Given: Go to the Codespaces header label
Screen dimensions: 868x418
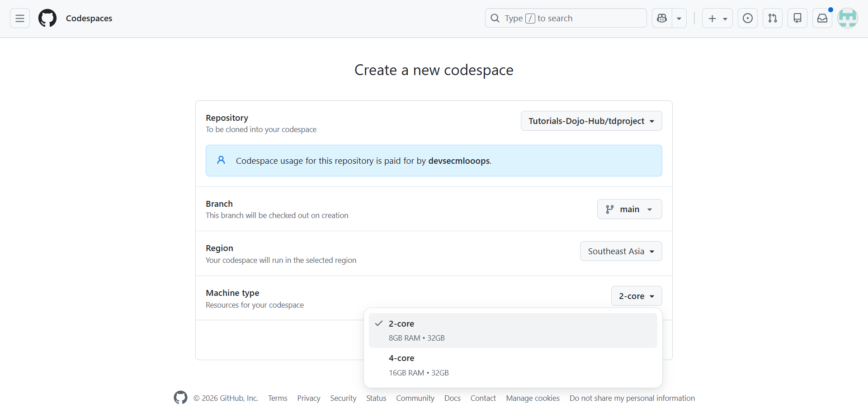Looking at the screenshot, I should [x=89, y=18].
